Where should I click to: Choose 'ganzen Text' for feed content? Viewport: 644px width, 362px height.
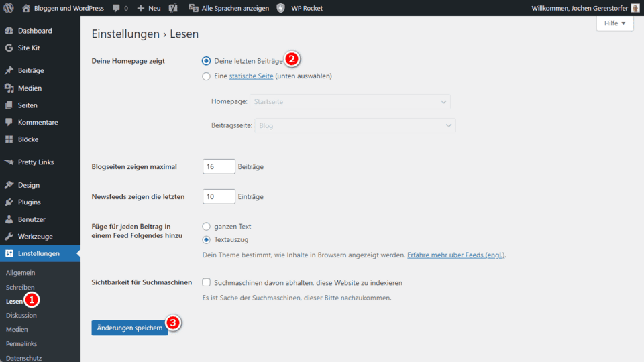pos(207,227)
